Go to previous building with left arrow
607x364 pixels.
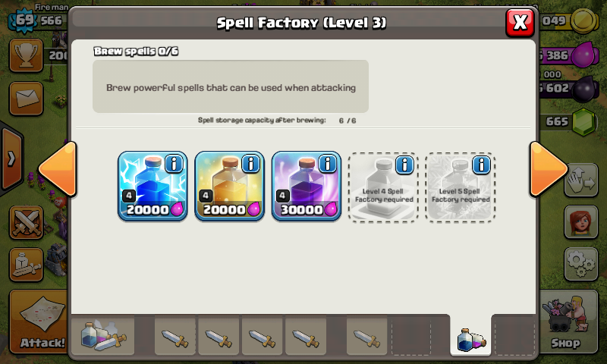(x=58, y=168)
